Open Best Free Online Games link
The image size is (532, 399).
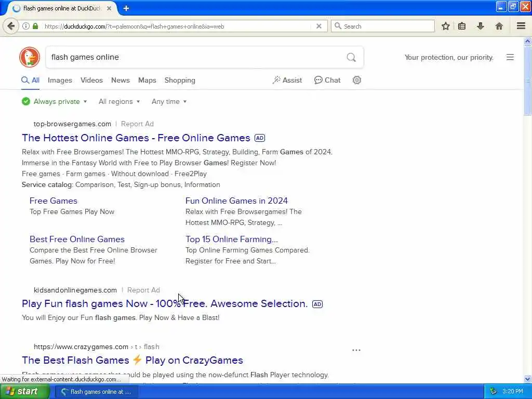coord(77,239)
